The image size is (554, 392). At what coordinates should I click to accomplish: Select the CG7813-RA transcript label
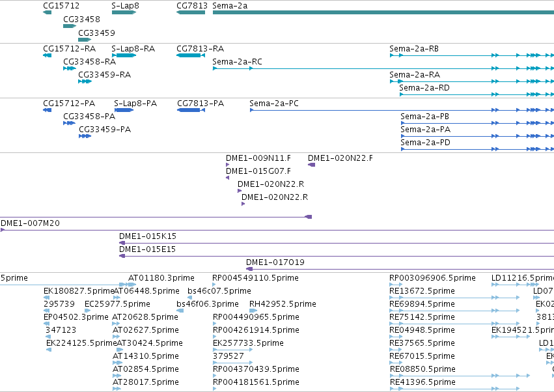tap(200, 48)
